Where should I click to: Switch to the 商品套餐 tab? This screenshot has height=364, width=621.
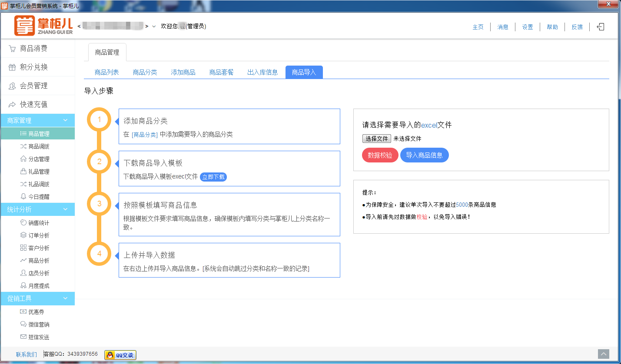click(222, 73)
